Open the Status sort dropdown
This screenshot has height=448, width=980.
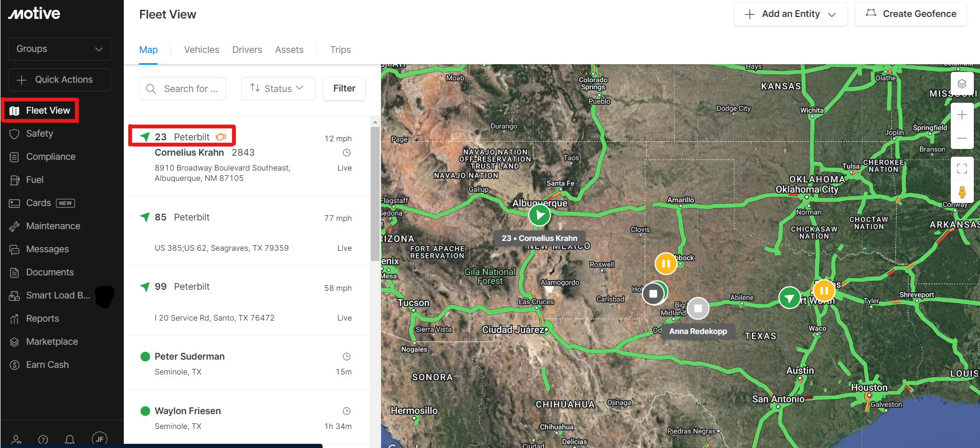(x=278, y=88)
